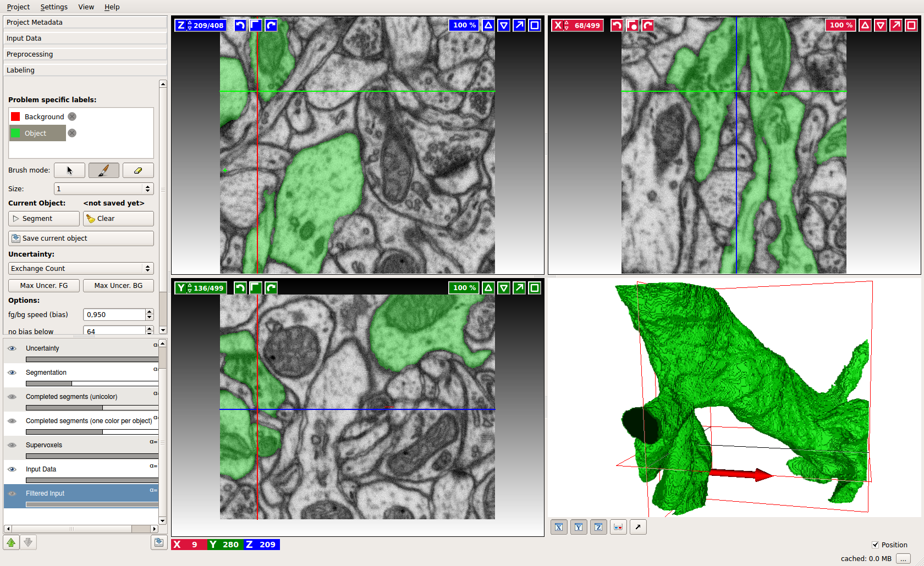The image size is (924, 566).
Task: Click Save current object
Action: tap(81, 238)
